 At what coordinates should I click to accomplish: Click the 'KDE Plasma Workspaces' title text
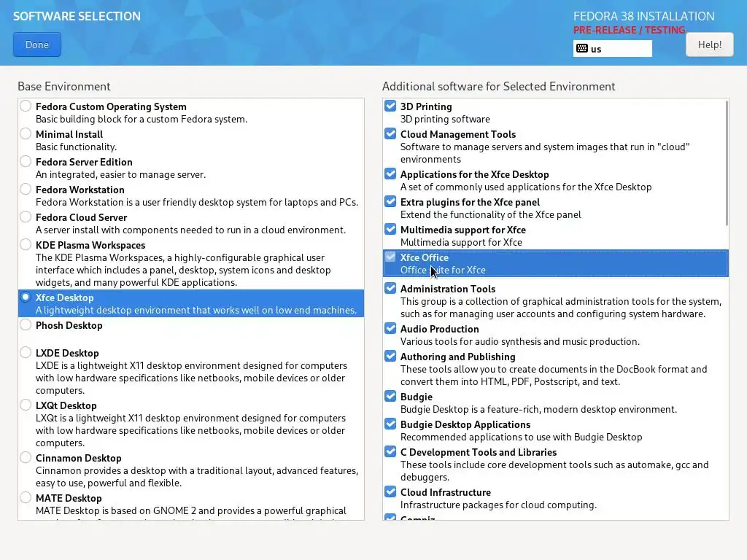click(x=90, y=245)
